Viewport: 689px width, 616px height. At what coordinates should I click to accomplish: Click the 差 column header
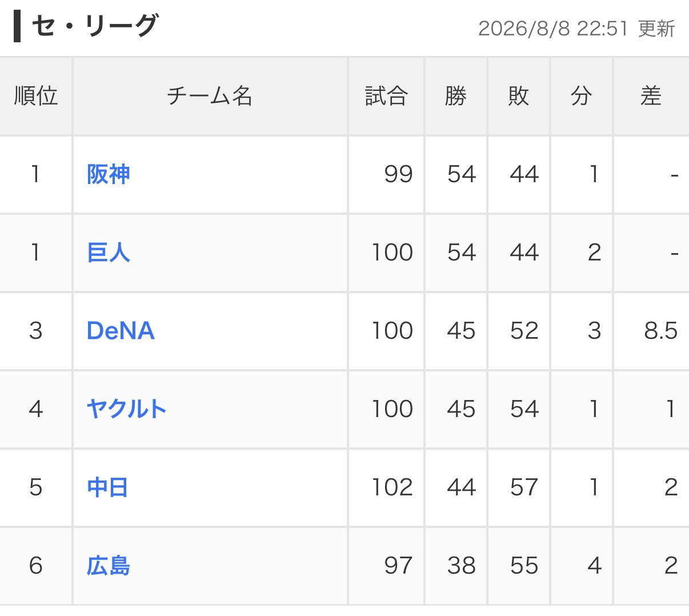click(651, 96)
